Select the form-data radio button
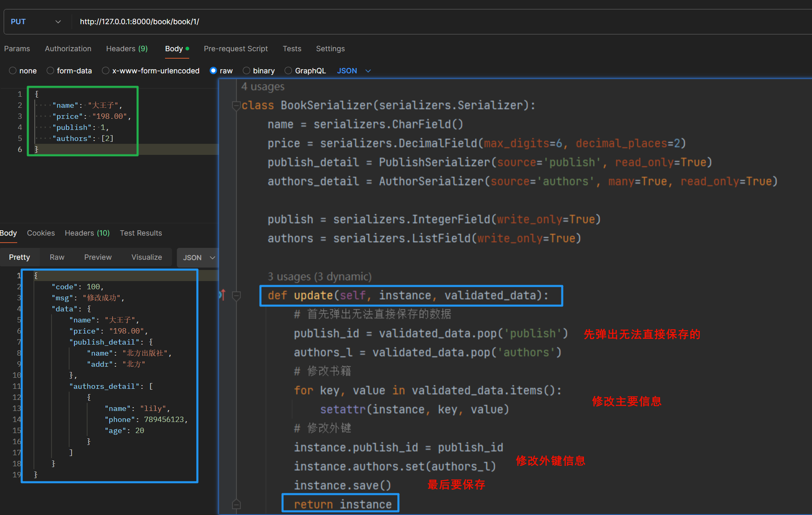 coord(50,70)
